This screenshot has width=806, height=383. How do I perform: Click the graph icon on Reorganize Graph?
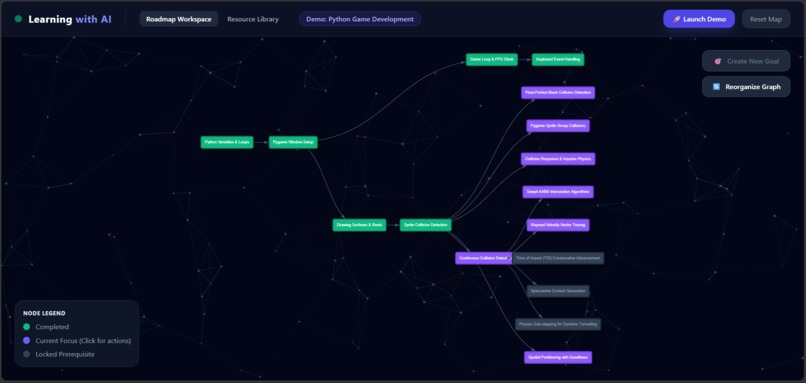716,87
